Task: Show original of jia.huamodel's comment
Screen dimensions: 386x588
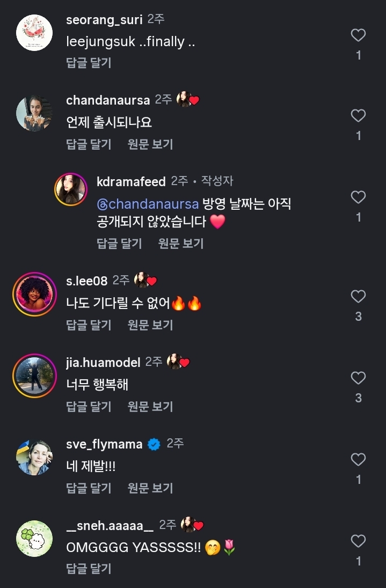Action: [150, 406]
